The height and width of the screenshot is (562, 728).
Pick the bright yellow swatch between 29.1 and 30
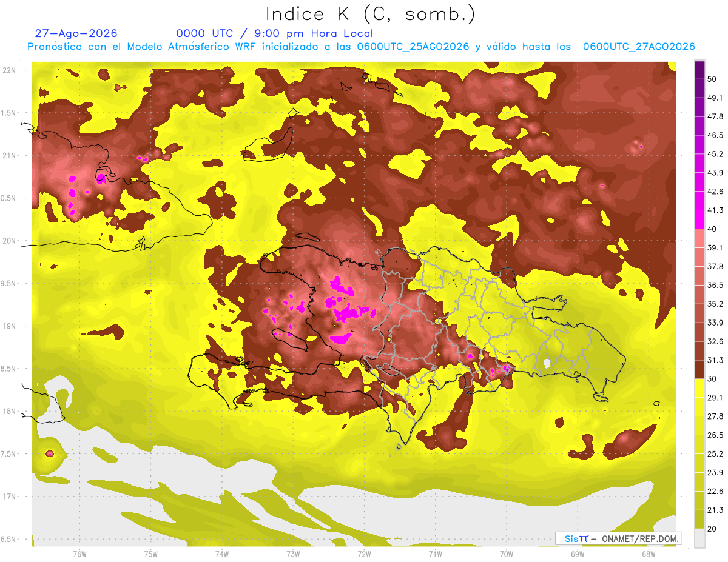point(699,388)
